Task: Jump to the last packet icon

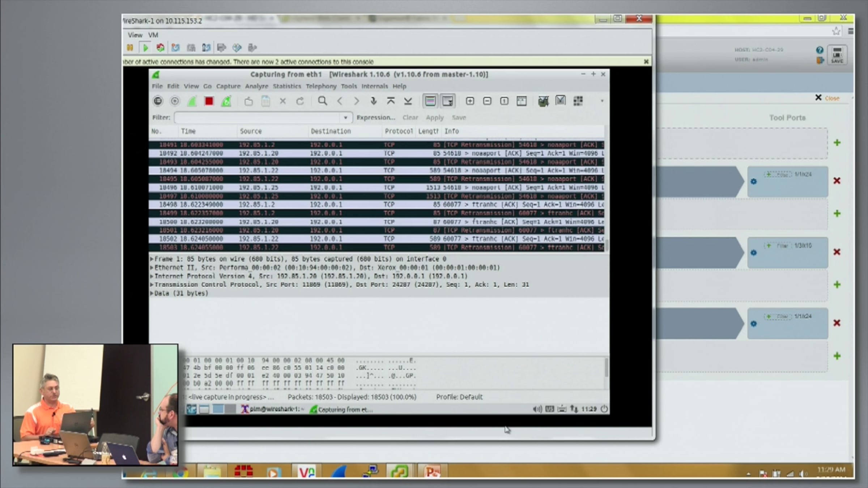Action: point(408,101)
